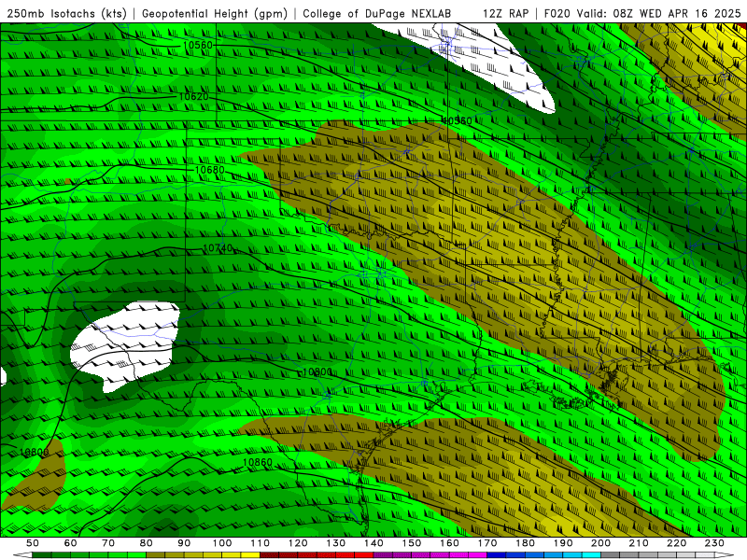Click the 120 label on the color scale

tap(298, 543)
